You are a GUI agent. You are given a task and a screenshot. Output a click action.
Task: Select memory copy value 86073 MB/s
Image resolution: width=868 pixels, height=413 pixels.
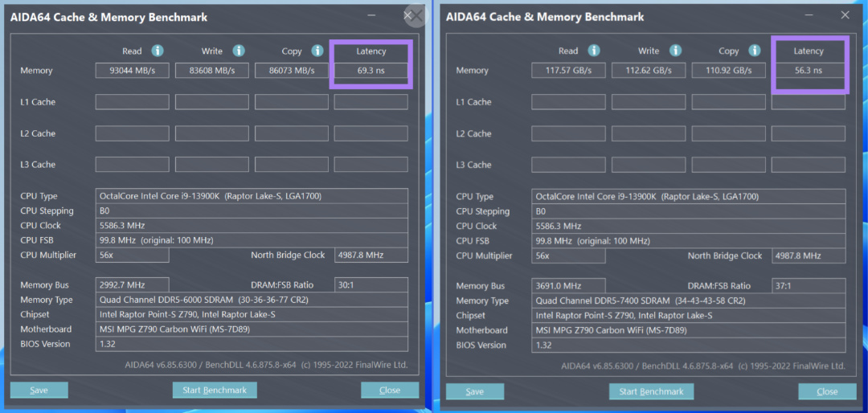[291, 71]
